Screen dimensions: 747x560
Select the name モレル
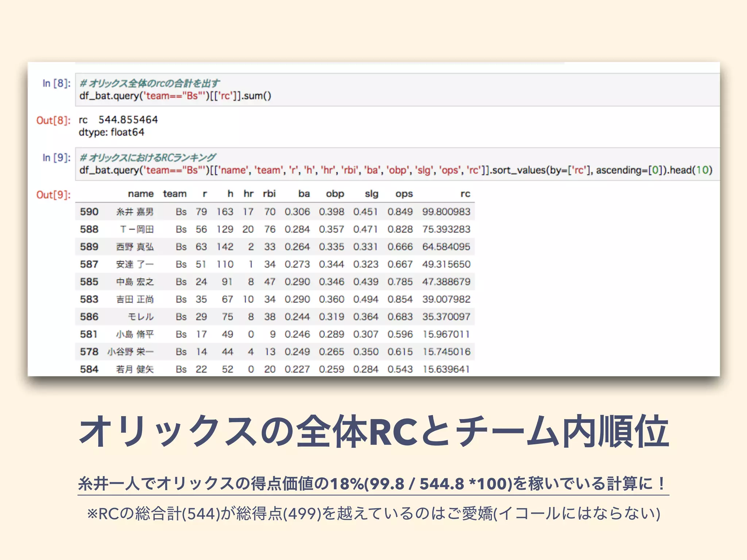tap(141, 316)
